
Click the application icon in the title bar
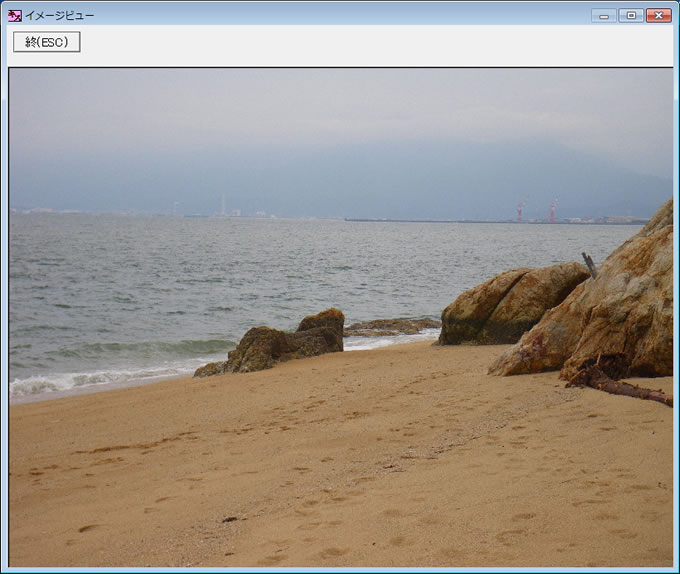14,15
